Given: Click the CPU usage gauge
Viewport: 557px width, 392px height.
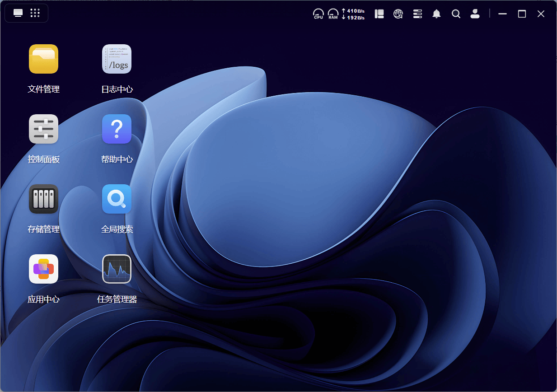Looking at the screenshot, I should click(318, 14).
